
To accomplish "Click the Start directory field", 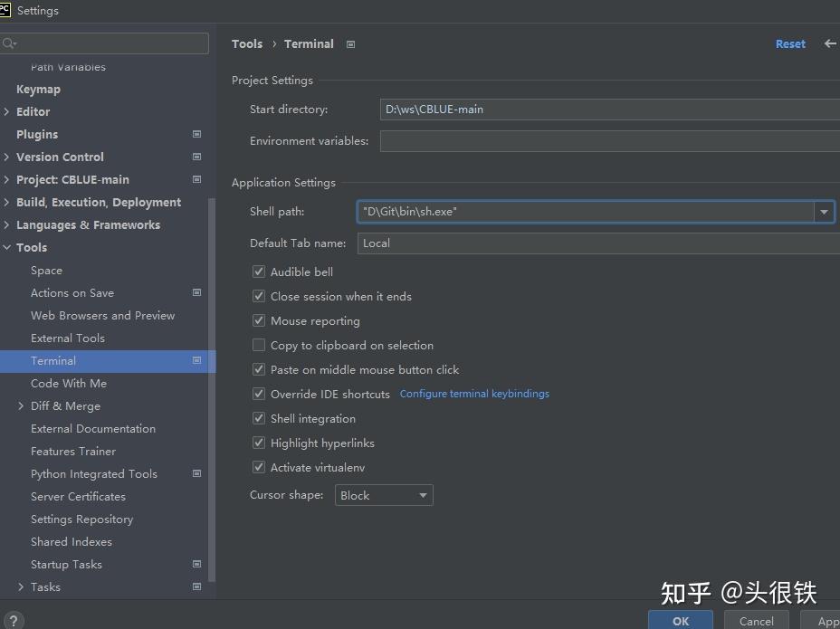I will click(610, 110).
